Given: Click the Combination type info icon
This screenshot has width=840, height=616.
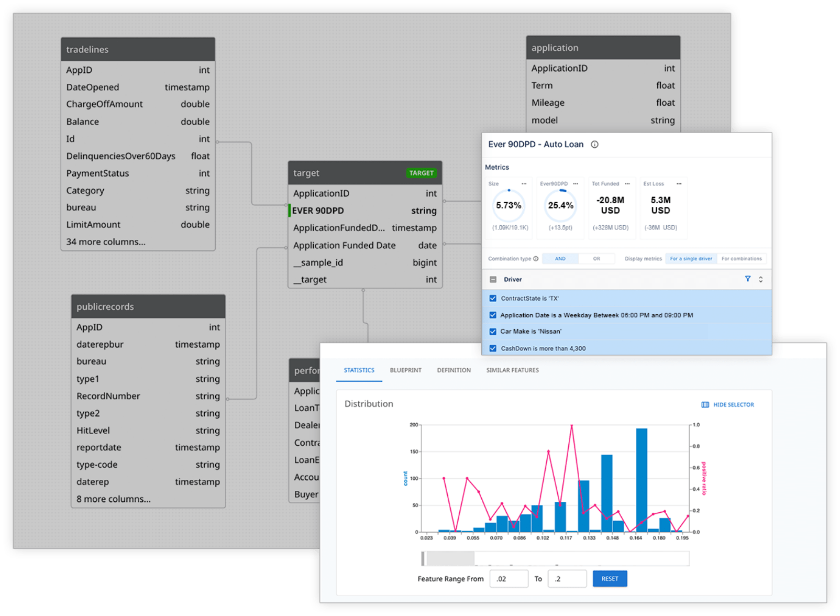Looking at the screenshot, I should point(536,259).
